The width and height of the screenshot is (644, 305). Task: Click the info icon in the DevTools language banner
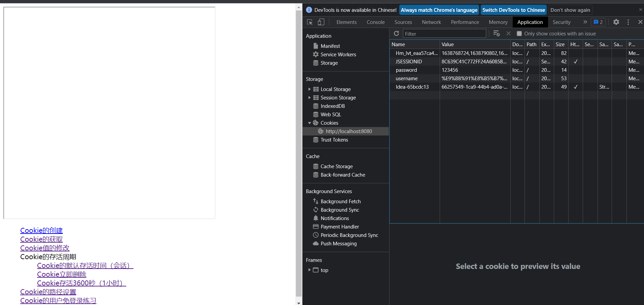click(x=309, y=10)
